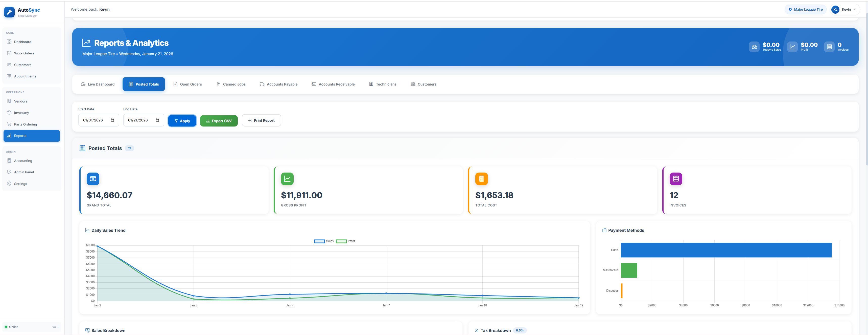The width and height of the screenshot is (868, 335).
Task: Select the Work Orders sidebar icon
Action: point(9,53)
